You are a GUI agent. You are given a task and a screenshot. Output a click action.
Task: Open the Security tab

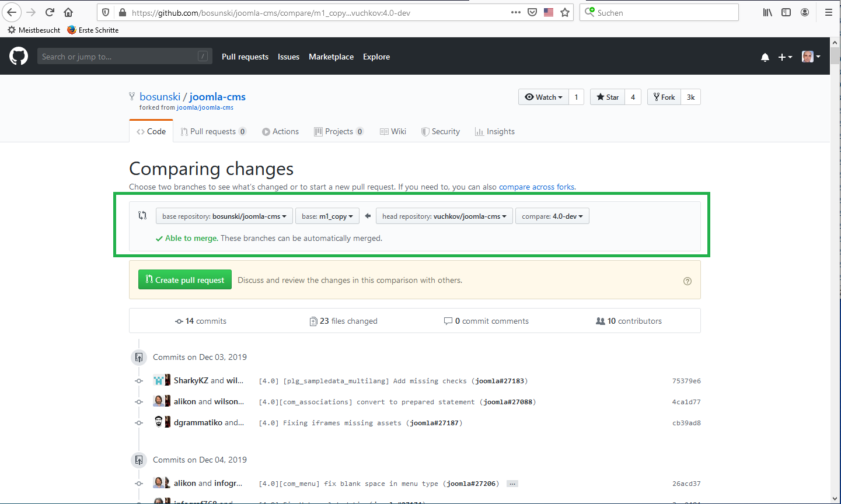point(441,132)
